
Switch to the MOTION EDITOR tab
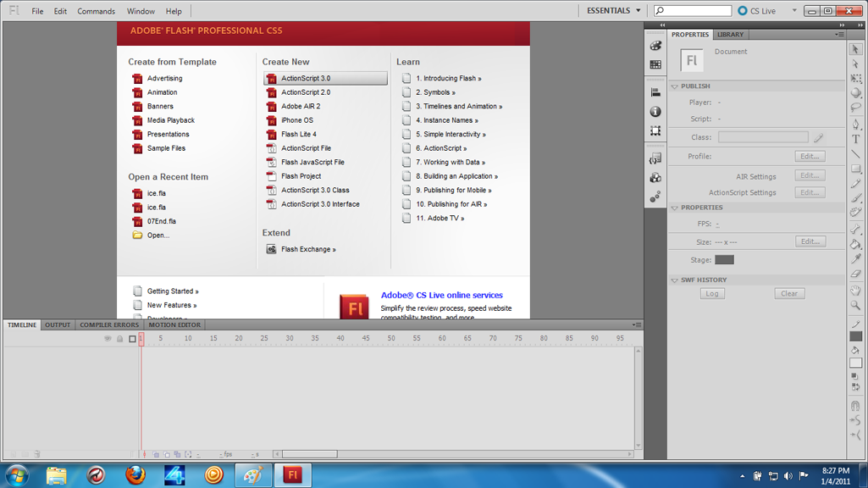[x=174, y=325]
